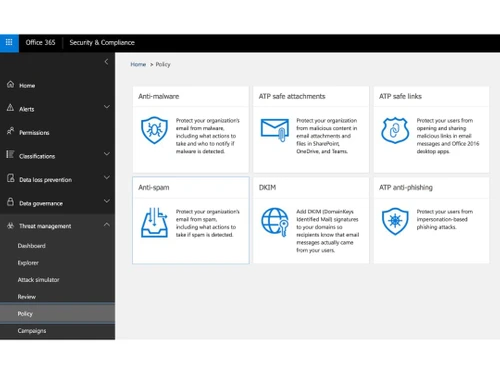Click the Policy breadcrumb text

coord(163,64)
